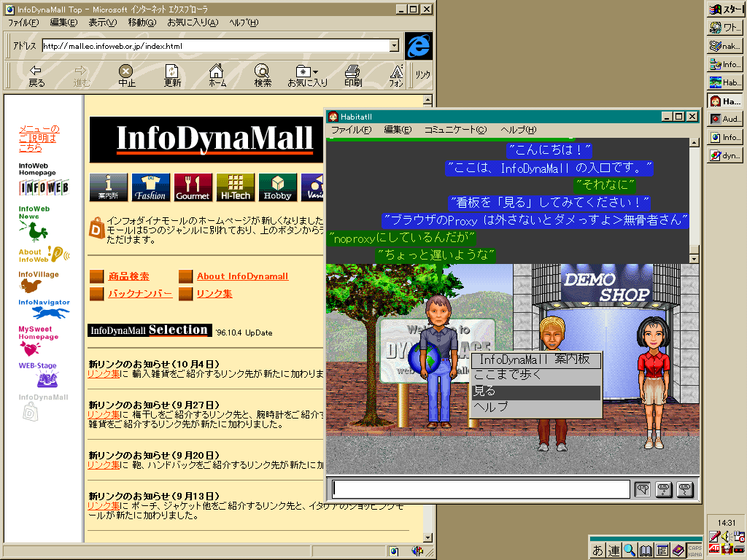Viewport: 747px width, 560px height.
Task: Open 表示 menu in Internet Explorer
Action: click(x=102, y=23)
